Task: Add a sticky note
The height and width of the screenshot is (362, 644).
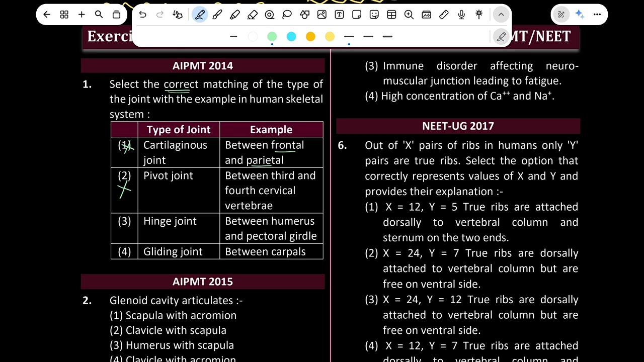Action: point(357,15)
